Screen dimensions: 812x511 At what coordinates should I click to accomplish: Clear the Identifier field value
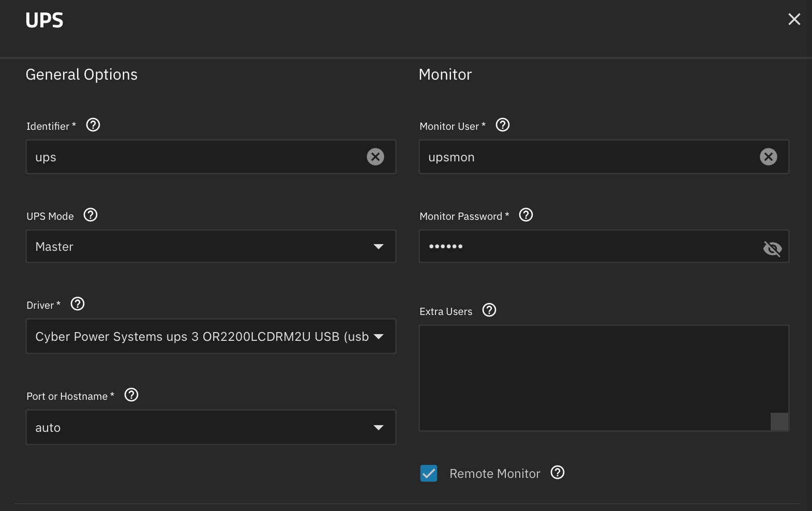click(x=375, y=157)
